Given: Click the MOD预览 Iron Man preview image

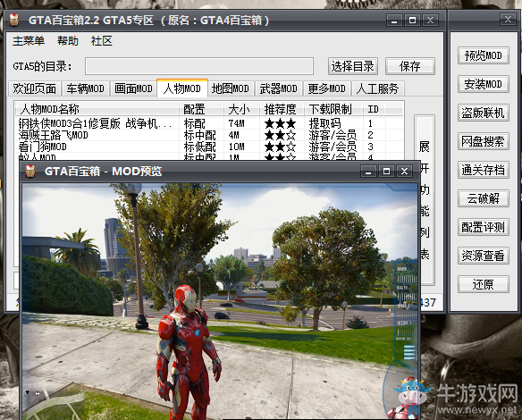Looking at the screenshot, I should click(220, 301).
